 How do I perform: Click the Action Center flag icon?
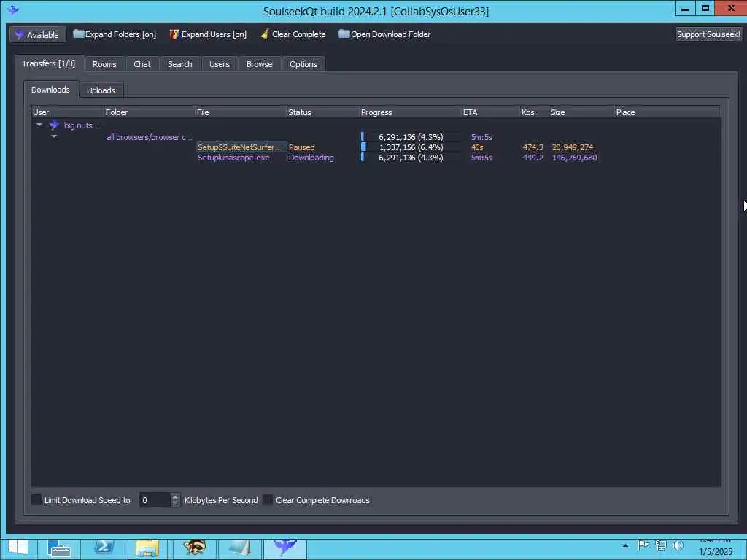643,545
